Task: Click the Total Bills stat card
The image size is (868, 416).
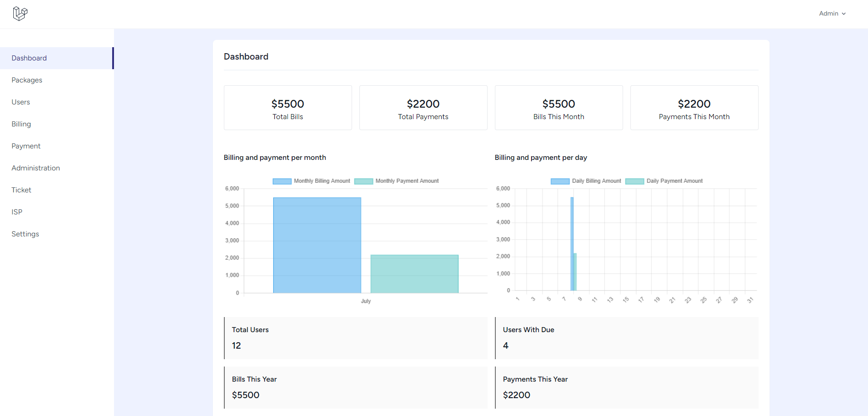Action: [x=288, y=108]
